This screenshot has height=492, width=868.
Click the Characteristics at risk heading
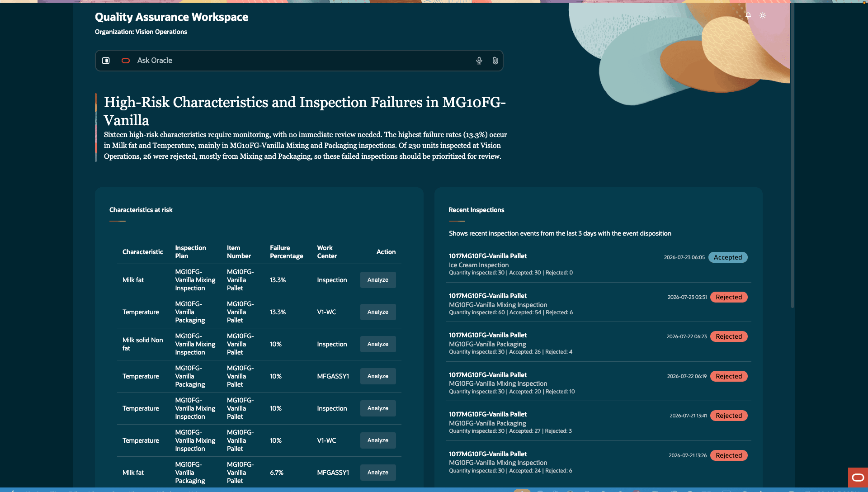click(141, 210)
